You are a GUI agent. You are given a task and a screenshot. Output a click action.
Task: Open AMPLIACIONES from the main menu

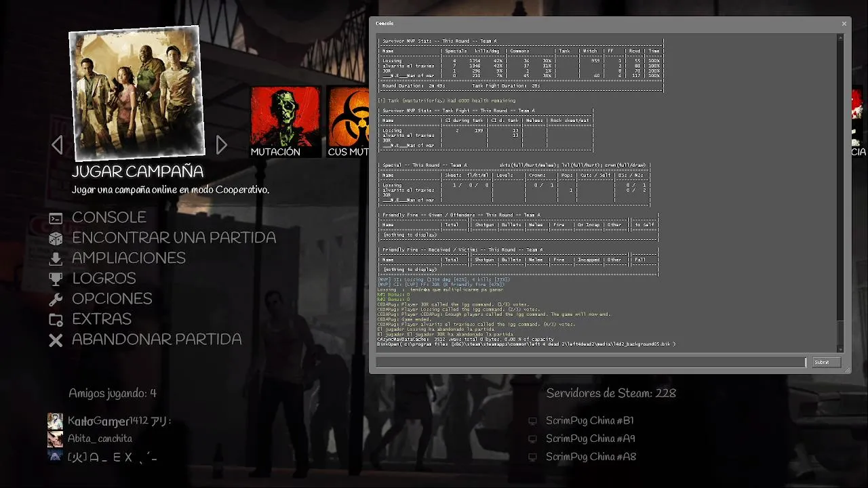click(129, 258)
